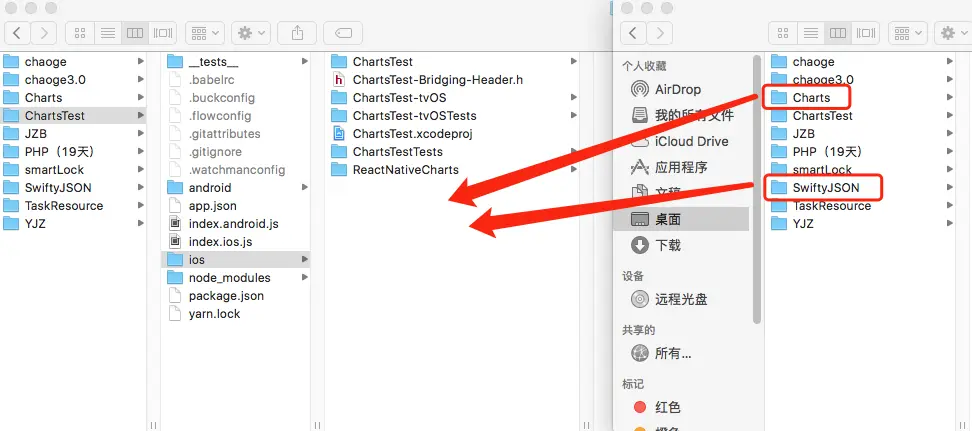The image size is (972, 431).
Task: Select column view in right window
Action: tap(837, 33)
